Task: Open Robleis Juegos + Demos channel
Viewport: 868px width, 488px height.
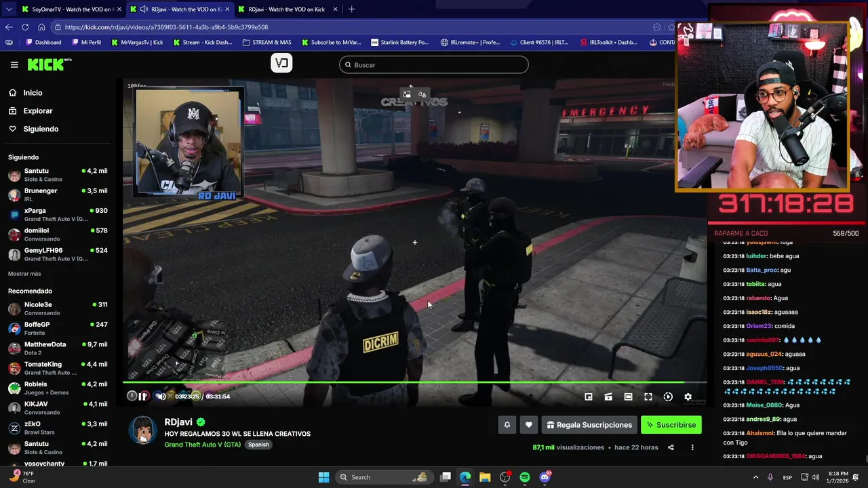Action: coord(58,388)
